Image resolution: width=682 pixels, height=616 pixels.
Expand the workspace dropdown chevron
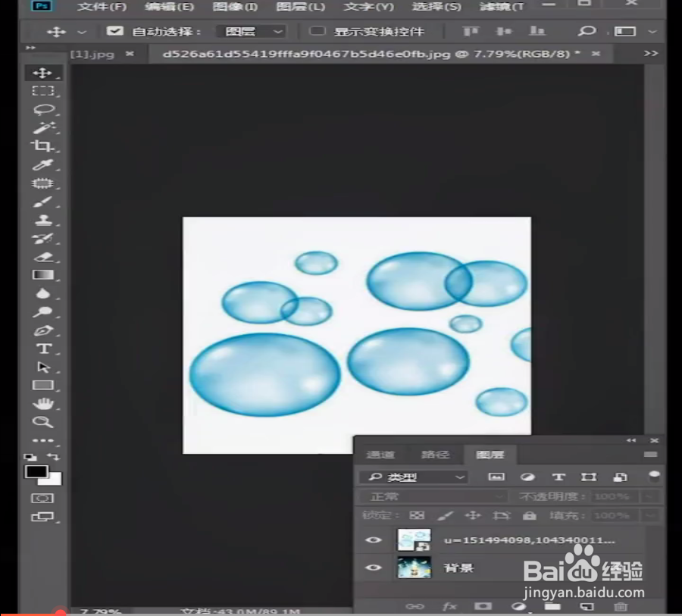tap(652, 31)
